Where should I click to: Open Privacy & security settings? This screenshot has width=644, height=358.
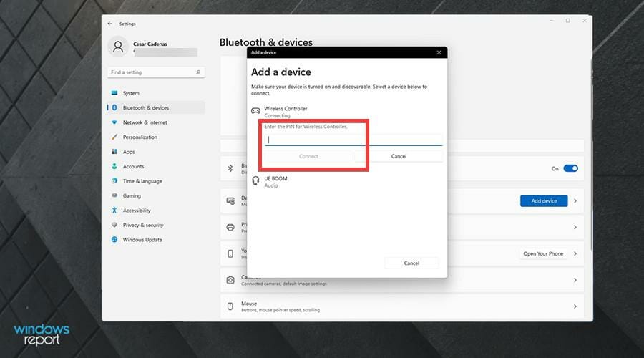[x=143, y=225]
